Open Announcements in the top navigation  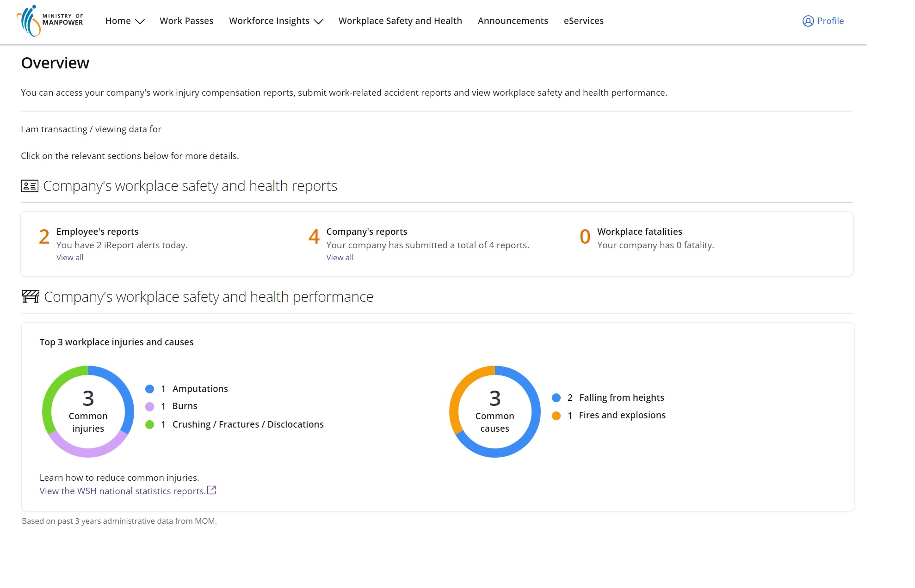(513, 21)
